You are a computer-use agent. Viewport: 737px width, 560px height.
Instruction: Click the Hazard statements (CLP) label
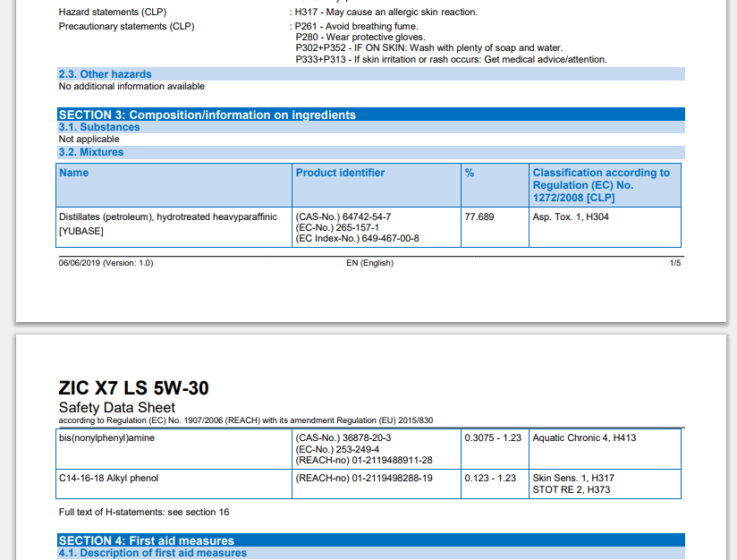tap(113, 13)
